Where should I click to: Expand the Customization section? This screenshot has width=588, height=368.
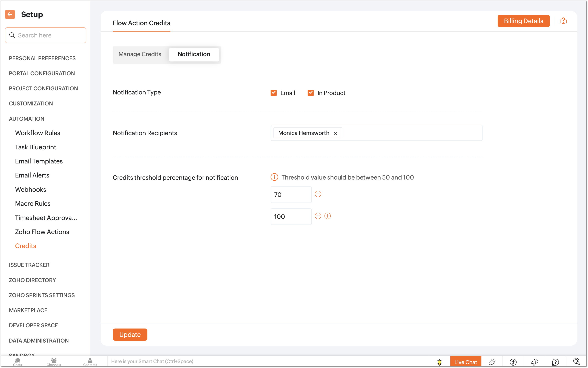tap(31, 103)
